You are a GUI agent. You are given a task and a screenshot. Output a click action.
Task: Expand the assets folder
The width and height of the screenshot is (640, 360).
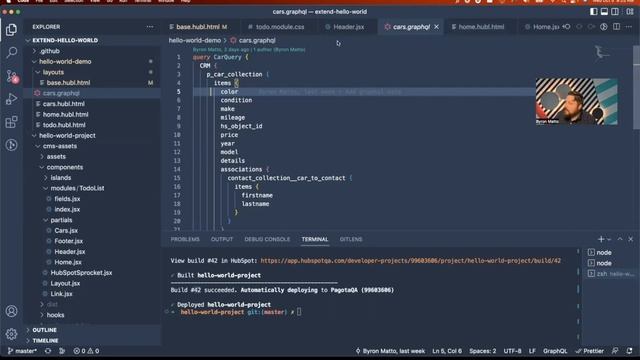92,157
